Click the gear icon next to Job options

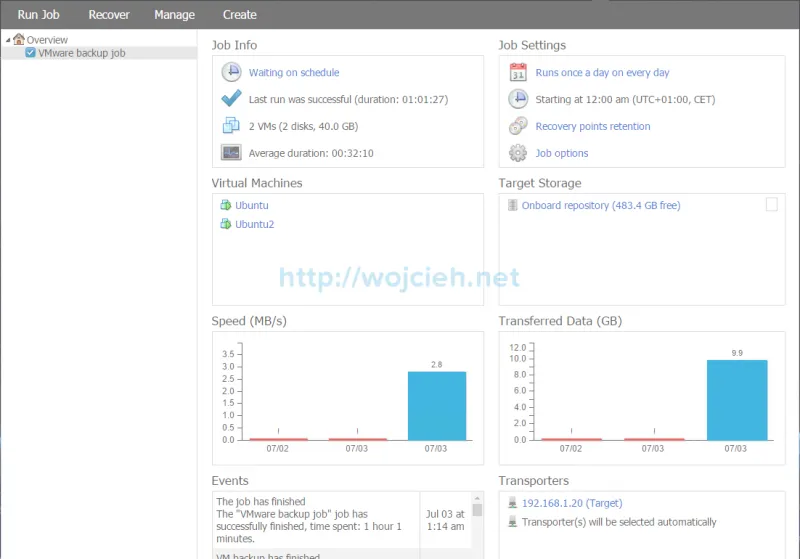pos(518,153)
